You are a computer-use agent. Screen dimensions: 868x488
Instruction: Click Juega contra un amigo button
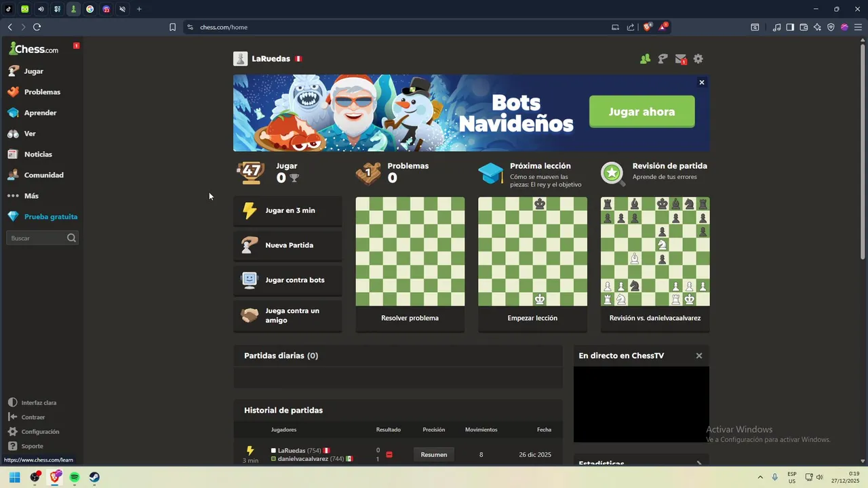point(288,315)
